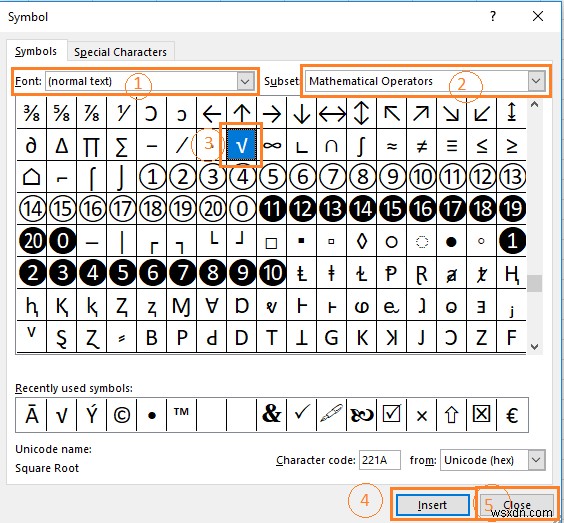The width and height of the screenshot is (564, 523).
Task: Pick the black circled number 11
Action: coord(272,209)
